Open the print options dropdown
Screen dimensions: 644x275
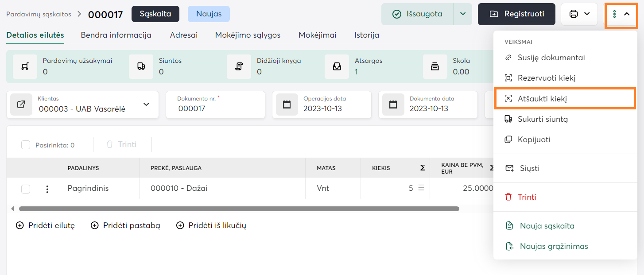click(579, 14)
